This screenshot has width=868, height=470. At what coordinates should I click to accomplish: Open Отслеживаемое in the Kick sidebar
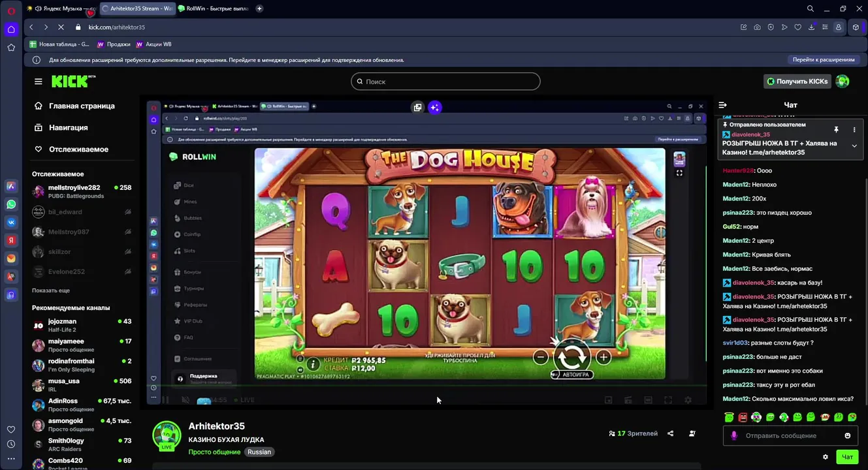coord(71,149)
